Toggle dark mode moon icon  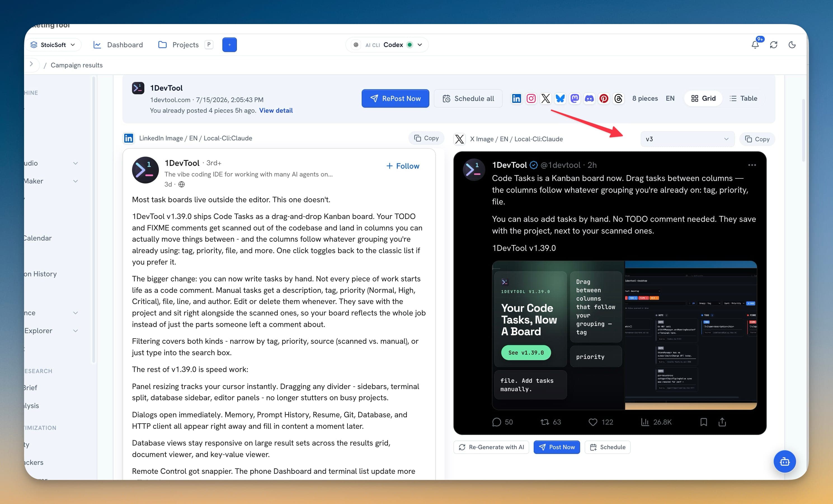tap(792, 45)
